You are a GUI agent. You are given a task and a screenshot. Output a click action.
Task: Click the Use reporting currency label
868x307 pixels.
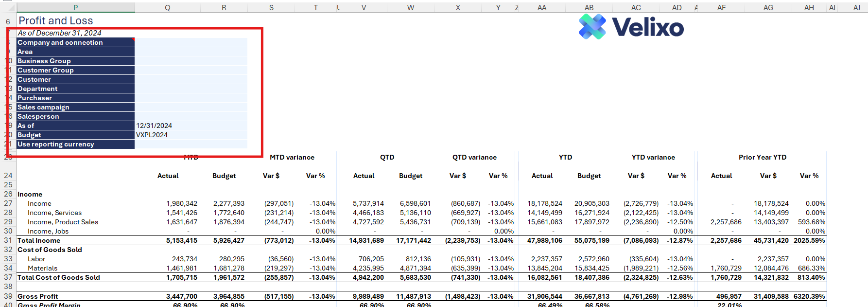click(x=56, y=144)
